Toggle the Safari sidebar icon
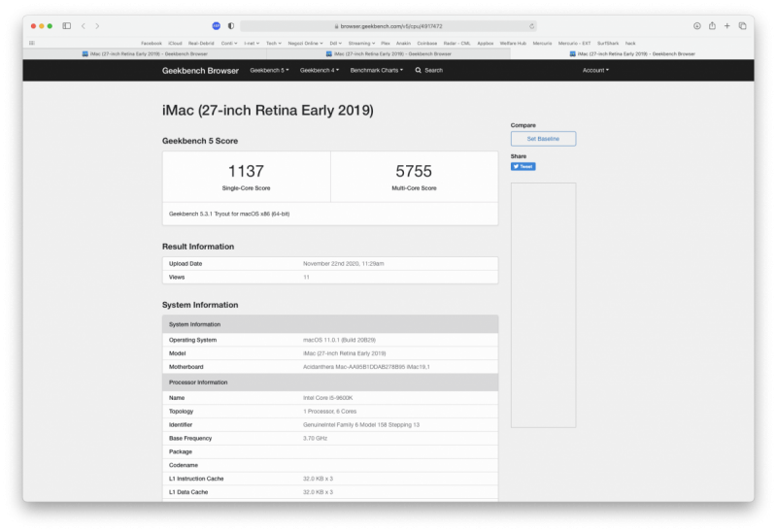 click(66, 26)
